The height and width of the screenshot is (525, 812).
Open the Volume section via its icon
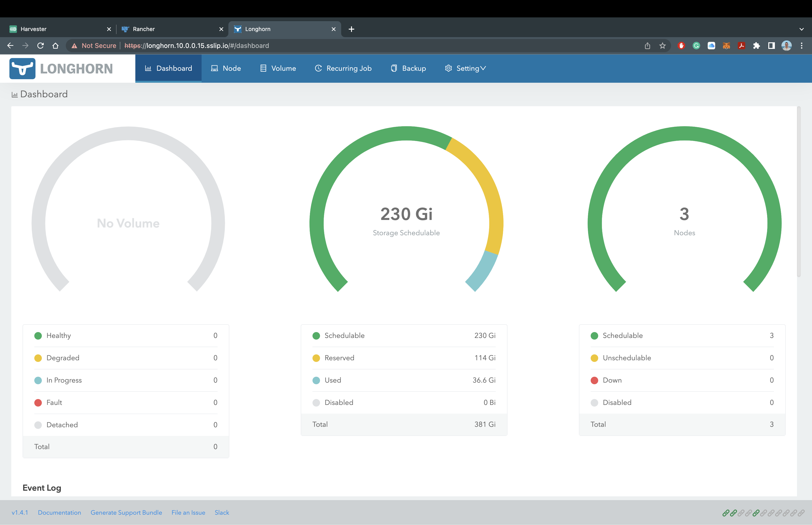263,68
